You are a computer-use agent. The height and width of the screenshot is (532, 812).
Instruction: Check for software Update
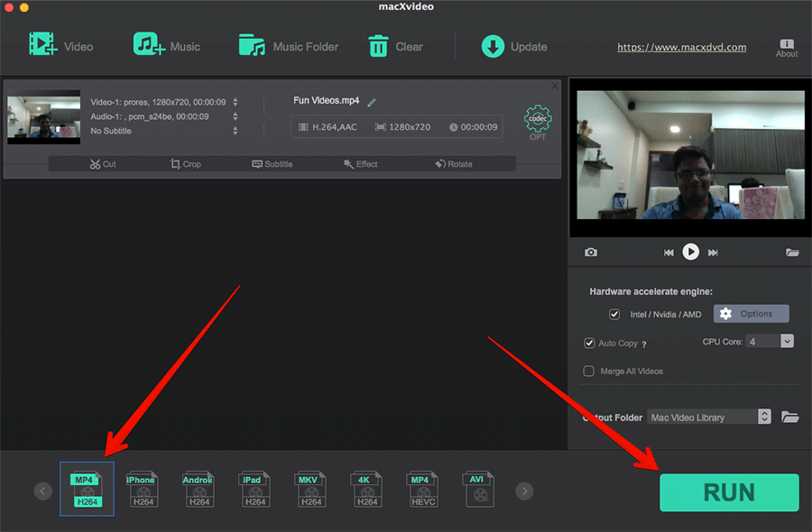click(x=513, y=47)
